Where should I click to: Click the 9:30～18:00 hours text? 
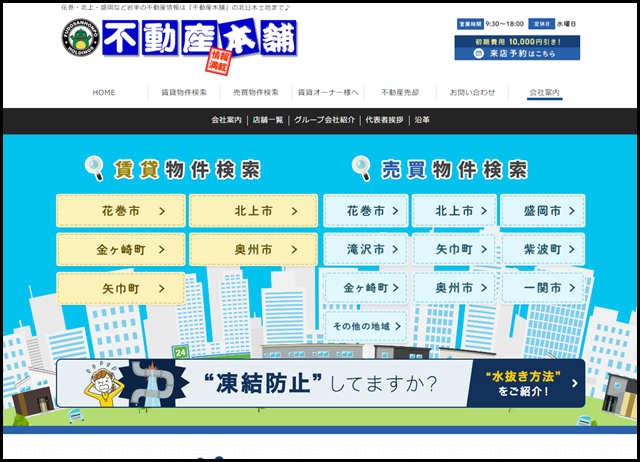504,24
